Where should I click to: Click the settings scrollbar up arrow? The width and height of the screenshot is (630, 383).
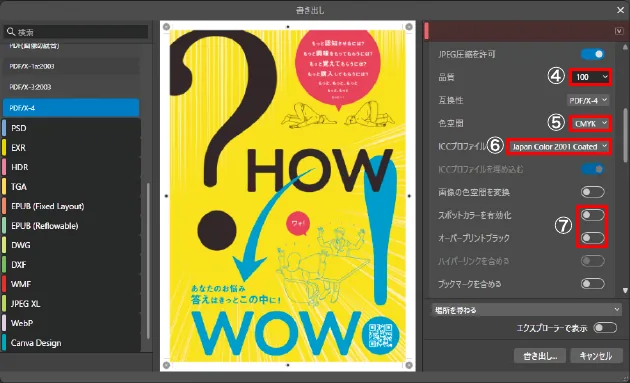pyautogui.click(x=625, y=47)
